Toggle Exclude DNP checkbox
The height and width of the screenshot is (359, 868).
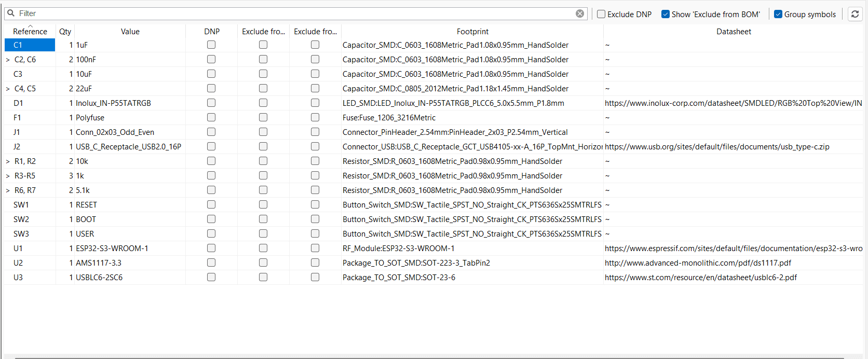[601, 14]
